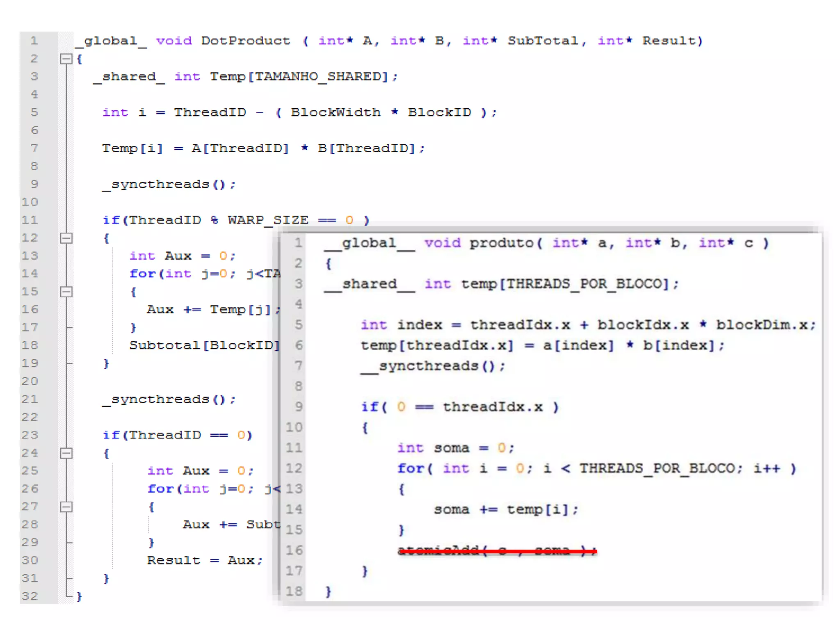Click WARP_SIZE in the if condition
Image resolution: width=840 pixels, height=630 pixels.
point(268,220)
